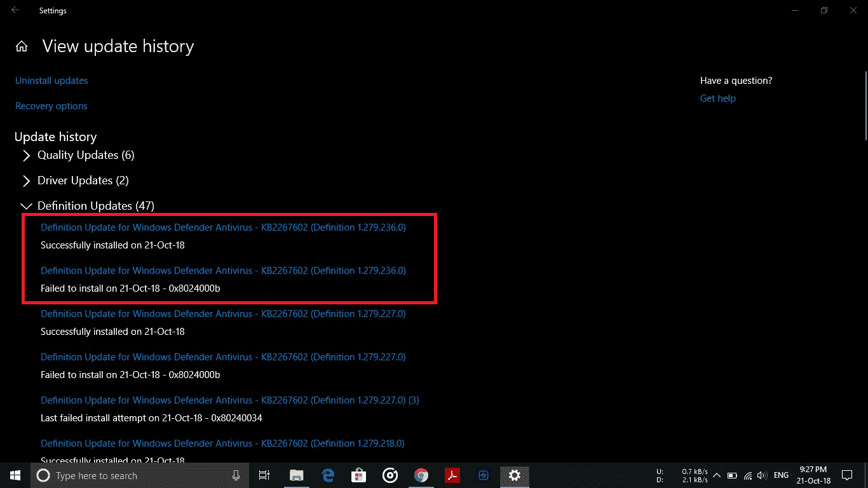Click the upload/download network speed meter
The height and width of the screenshot is (488, 868).
pyautogui.click(x=683, y=475)
